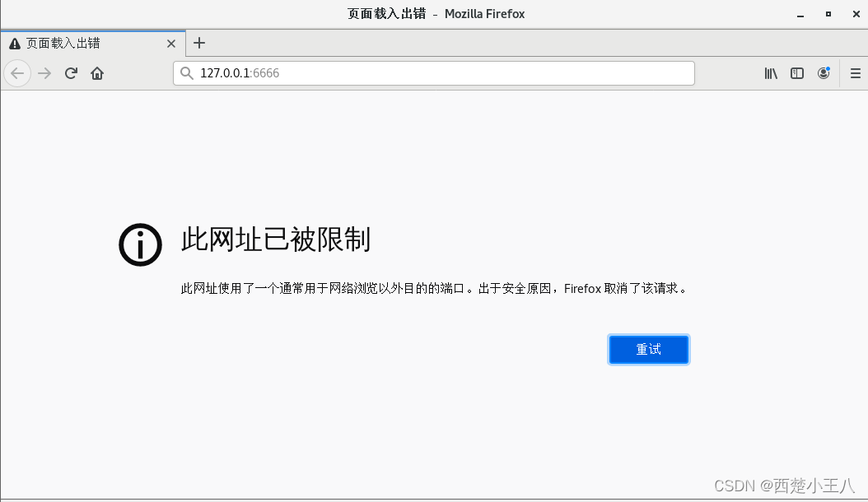This screenshot has height=502, width=868.
Task: Open the Firefox hamburger menu
Action: tap(855, 73)
